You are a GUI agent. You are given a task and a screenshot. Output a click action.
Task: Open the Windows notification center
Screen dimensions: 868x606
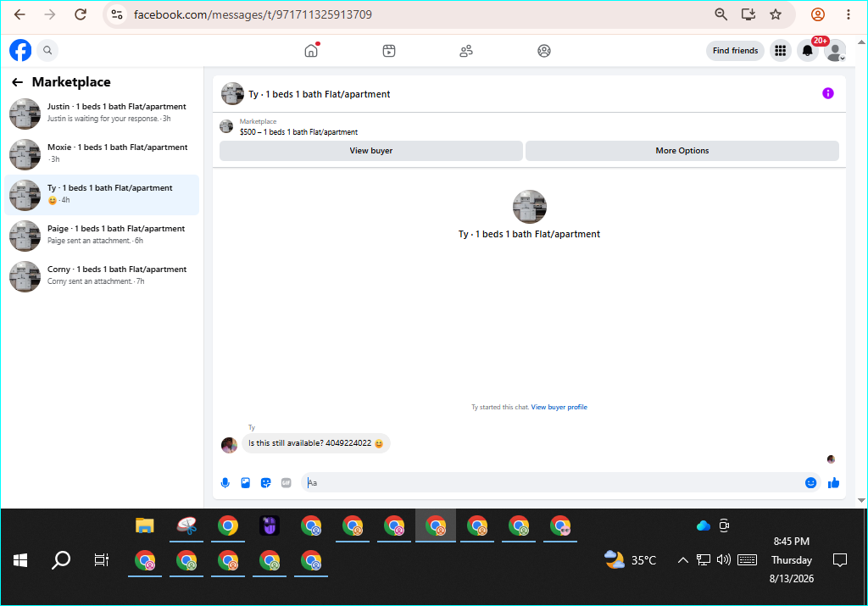(x=840, y=560)
